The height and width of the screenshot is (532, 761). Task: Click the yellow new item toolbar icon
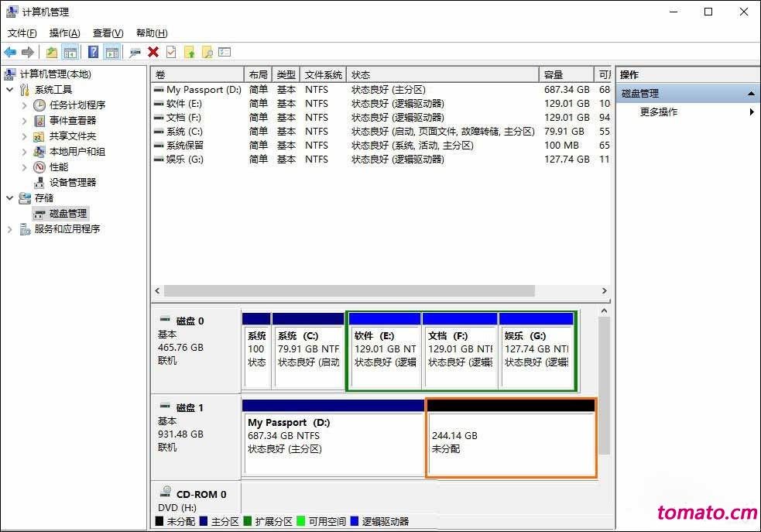[x=189, y=52]
